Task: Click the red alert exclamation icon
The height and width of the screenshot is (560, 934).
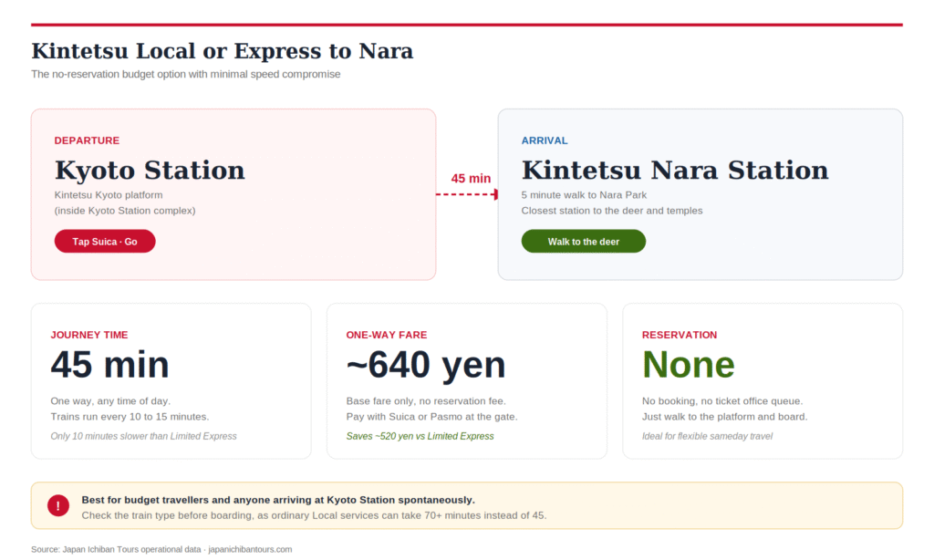Action: 57,505
